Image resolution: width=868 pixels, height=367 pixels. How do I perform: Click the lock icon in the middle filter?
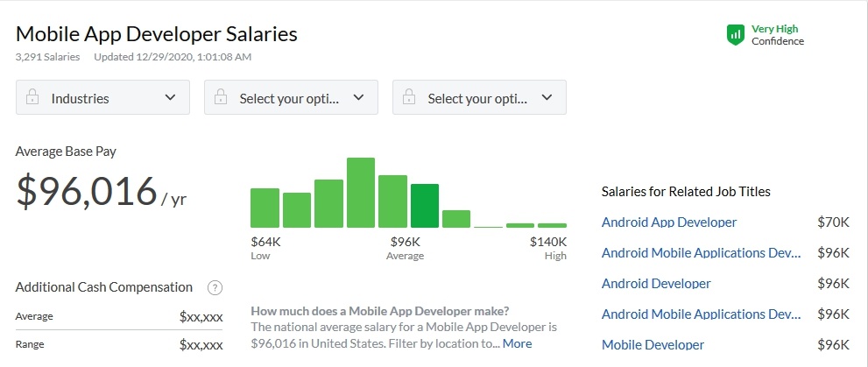(221, 98)
